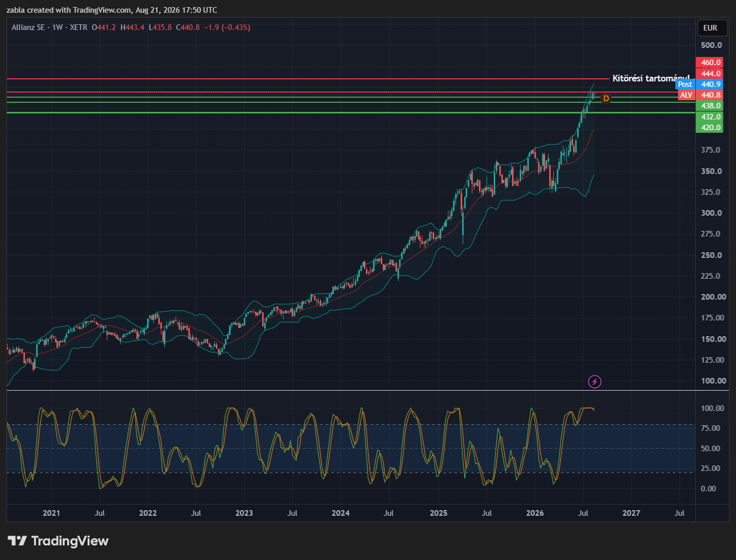
Task: Click 200.00 on the price axis
Action: coord(714,297)
